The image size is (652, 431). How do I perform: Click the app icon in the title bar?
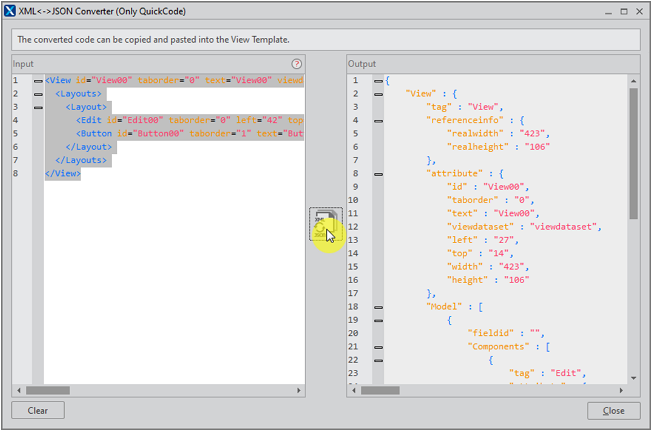pyautogui.click(x=10, y=11)
